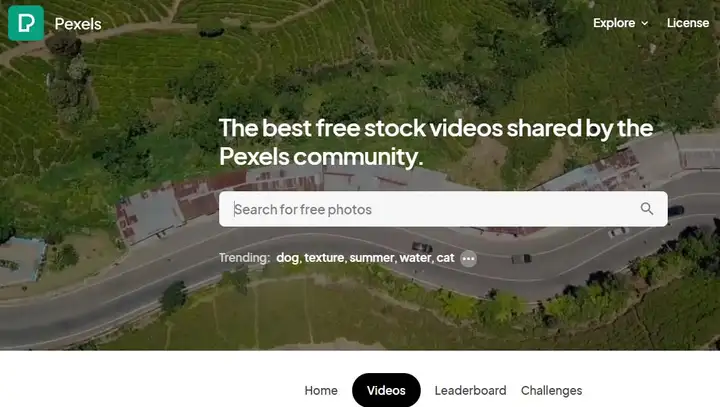Select trending search term 'water'

[x=415, y=258]
